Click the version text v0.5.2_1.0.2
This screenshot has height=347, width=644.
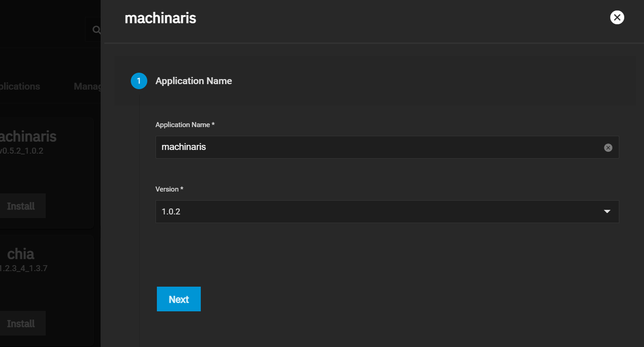[x=21, y=151]
